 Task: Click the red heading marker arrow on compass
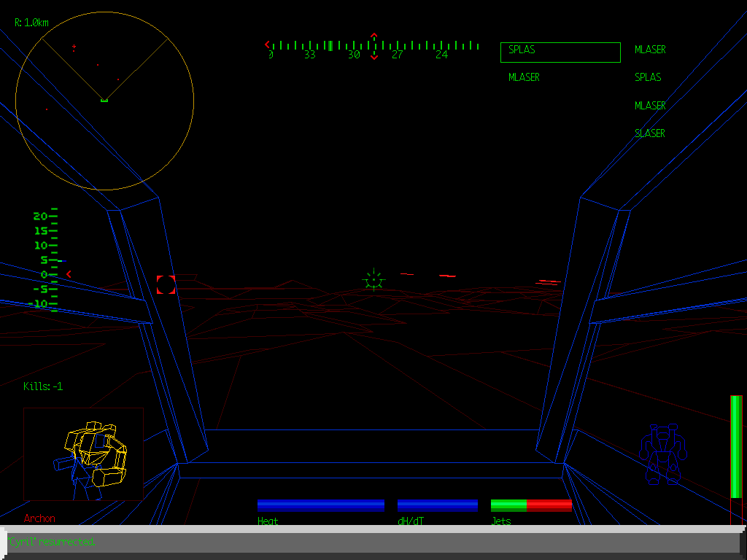373,34
